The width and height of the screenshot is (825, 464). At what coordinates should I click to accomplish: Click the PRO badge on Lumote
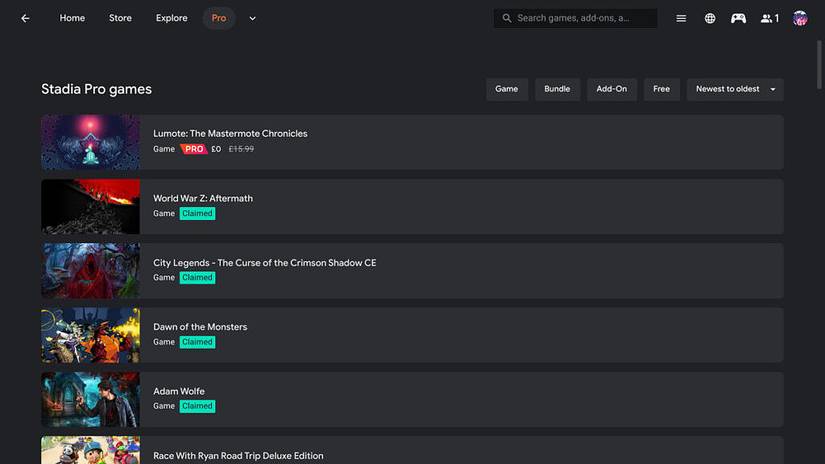[x=194, y=149]
